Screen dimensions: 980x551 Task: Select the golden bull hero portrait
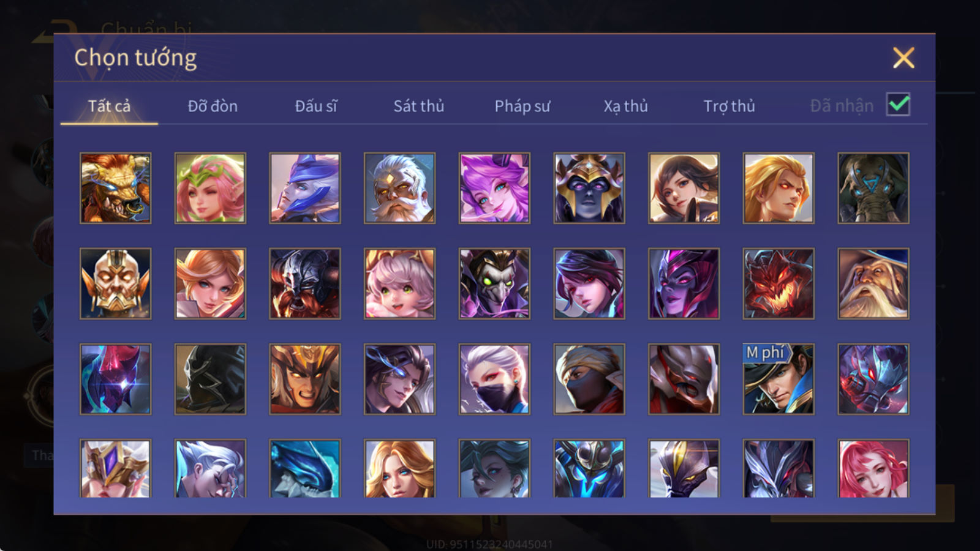point(116,188)
